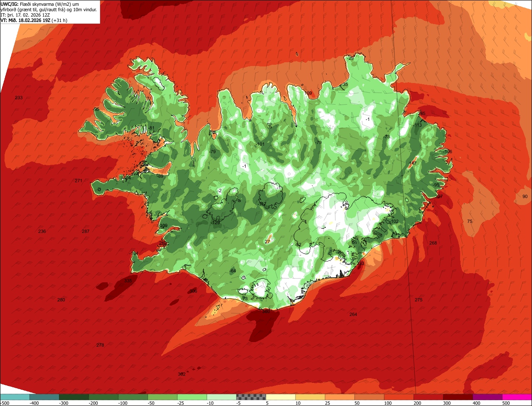The width and height of the screenshot is (532, 406).
Task: Click the legend swatch between 50 and 100
Action: pos(369,397)
